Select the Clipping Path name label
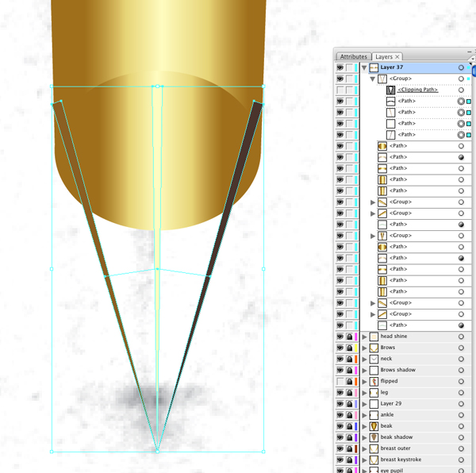 click(x=417, y=90)
